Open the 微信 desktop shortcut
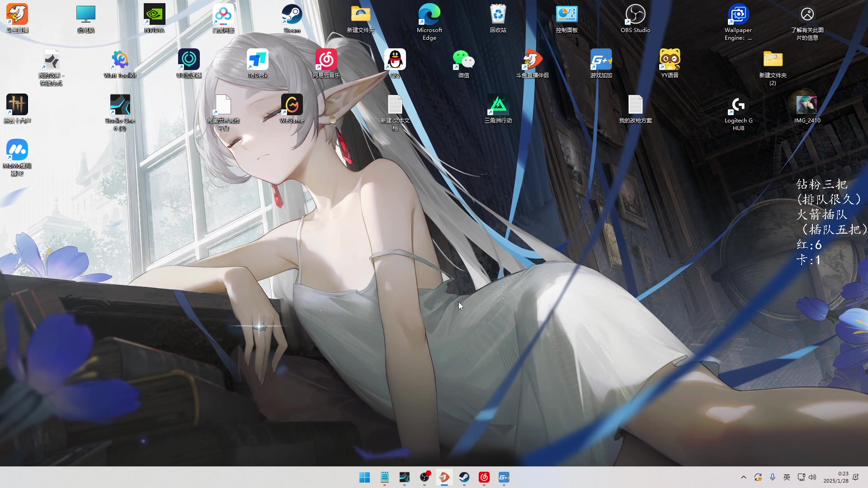Screen dimensions: 868x488 pyautogui.click(x=464, y=64)
